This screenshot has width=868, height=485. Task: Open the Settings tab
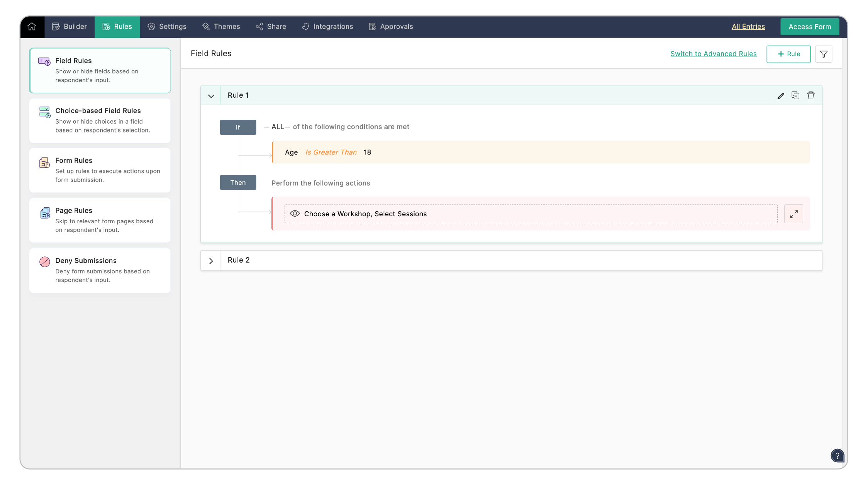167,27
